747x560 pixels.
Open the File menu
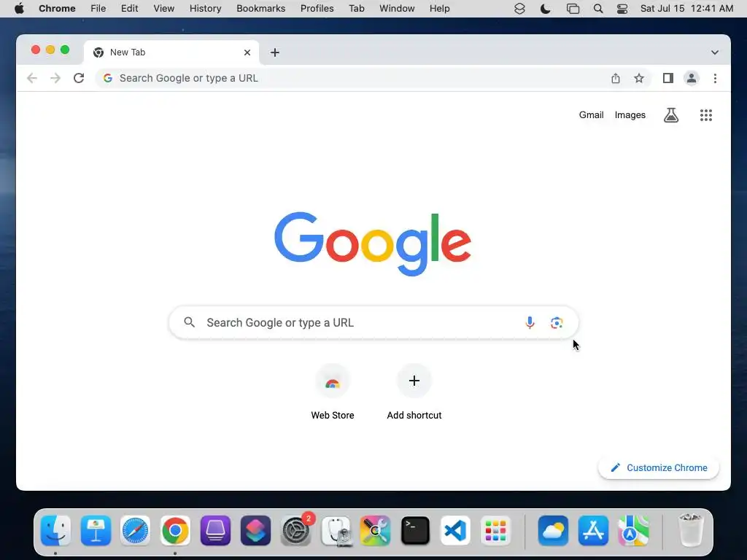pyautogui.click(x=98, y=9)
